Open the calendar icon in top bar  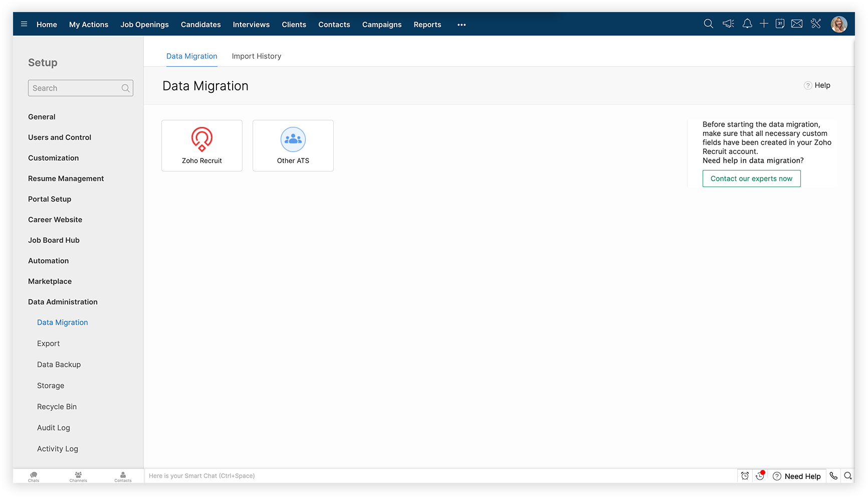[x=780, y=24]
